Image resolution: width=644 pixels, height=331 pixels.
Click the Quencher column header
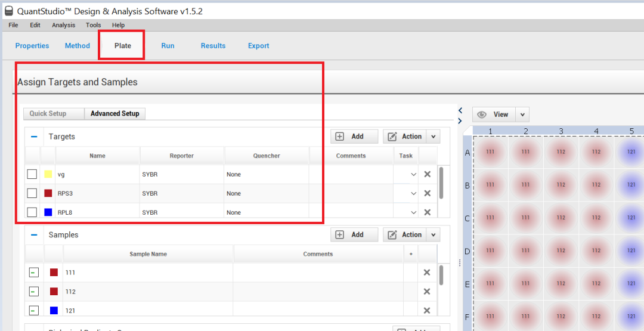[x=267, y=156]
